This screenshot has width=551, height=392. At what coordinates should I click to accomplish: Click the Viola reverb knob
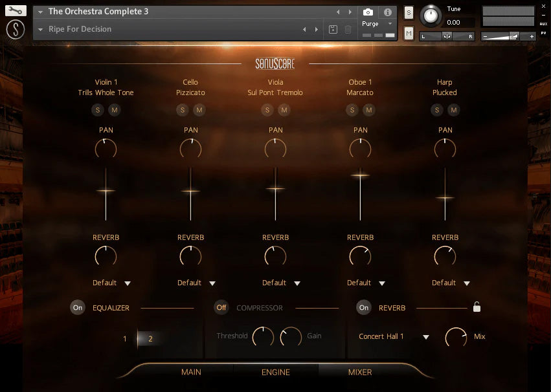[x=276, y=256]
